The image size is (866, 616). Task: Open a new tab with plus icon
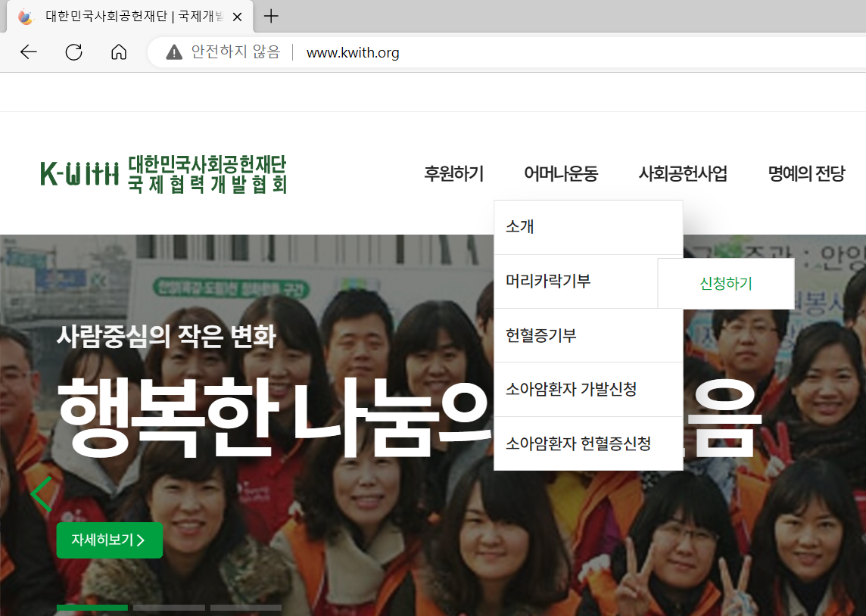tap(271, 16)
